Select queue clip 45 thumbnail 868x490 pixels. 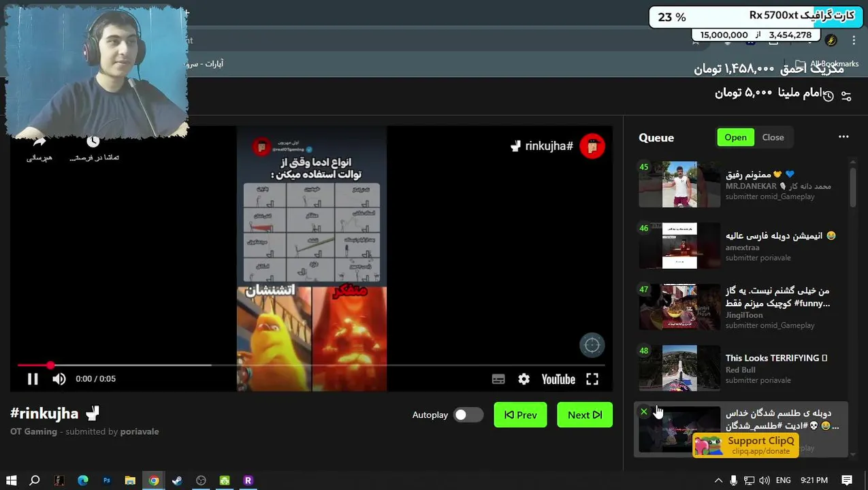click(679, 184)
